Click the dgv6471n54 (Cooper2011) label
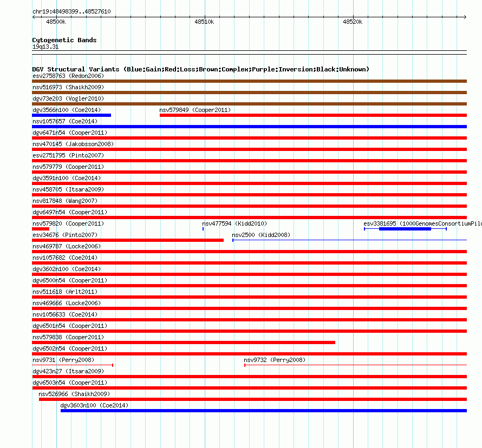Screen dimensions: 482x448 [x=70, y=133]
